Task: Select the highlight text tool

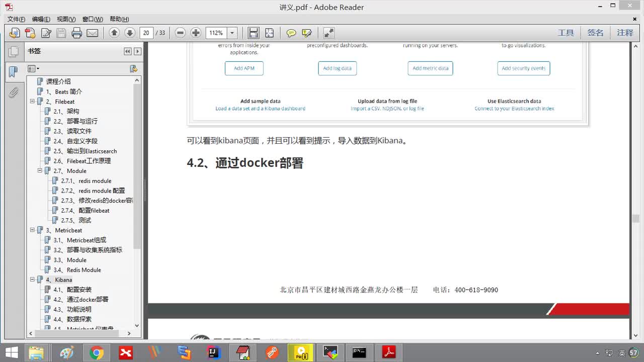Action: pyautogui.click(x=307, y=33)
